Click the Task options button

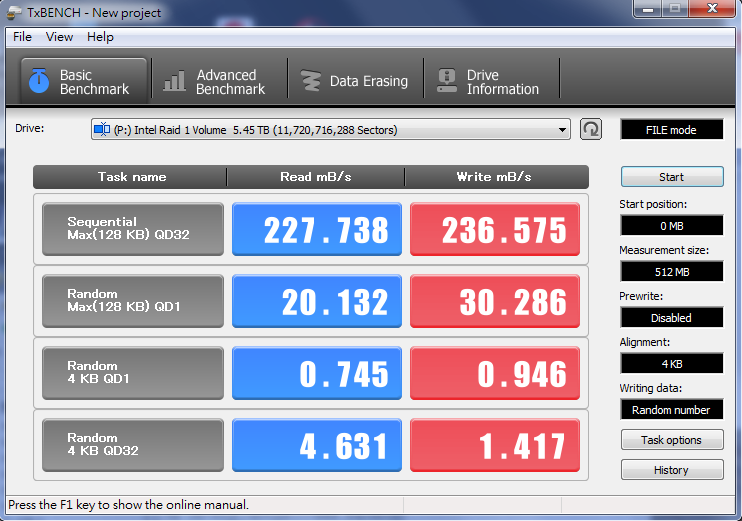pos(672,440)
